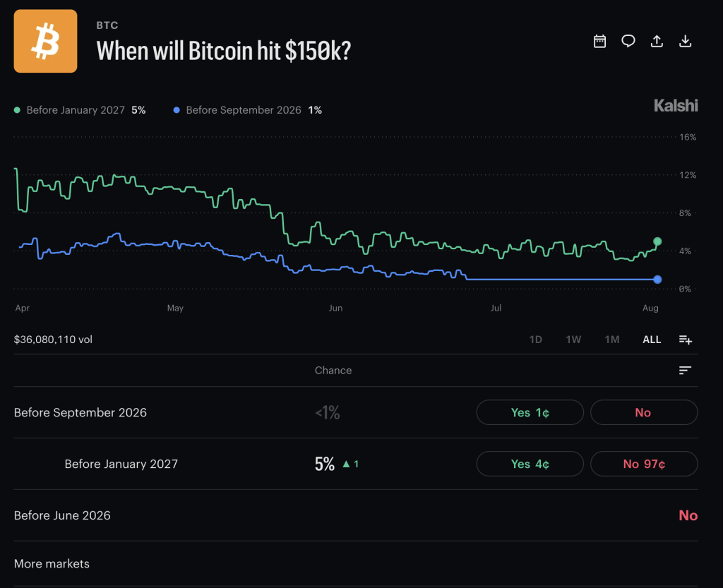Click the 16% y-axis label

(688, 137)
